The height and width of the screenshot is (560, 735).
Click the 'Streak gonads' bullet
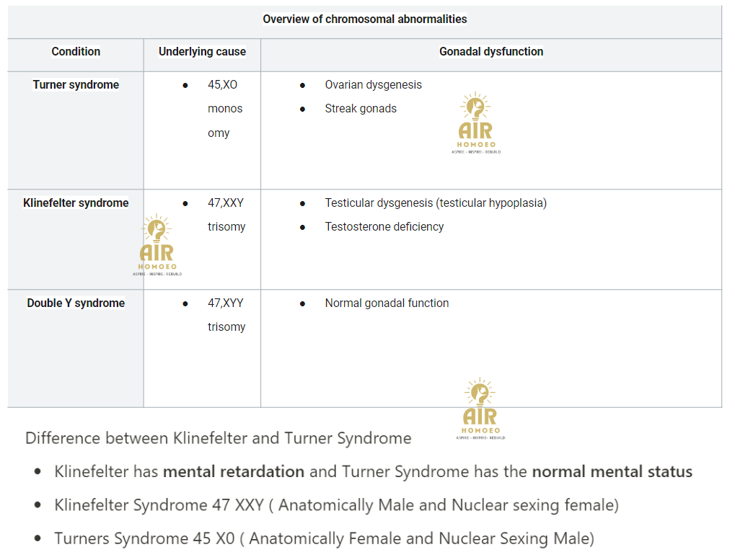tap(361, 109)
